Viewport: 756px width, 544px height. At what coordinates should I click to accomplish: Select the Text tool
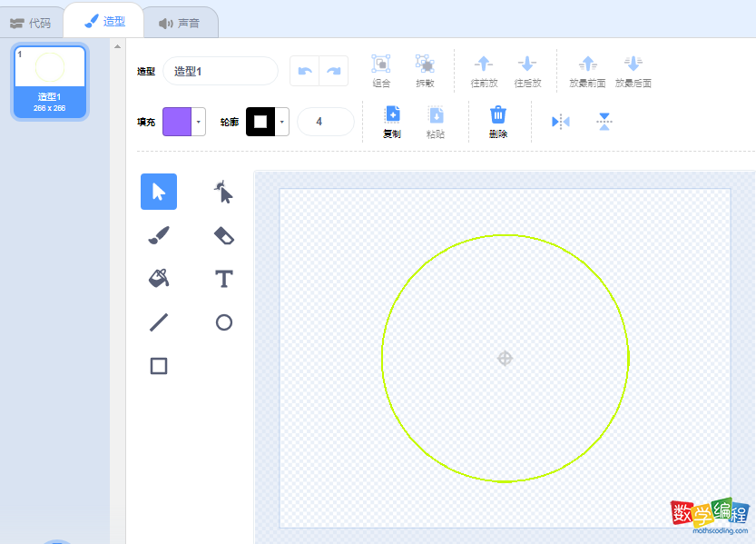tap(223, 278)
